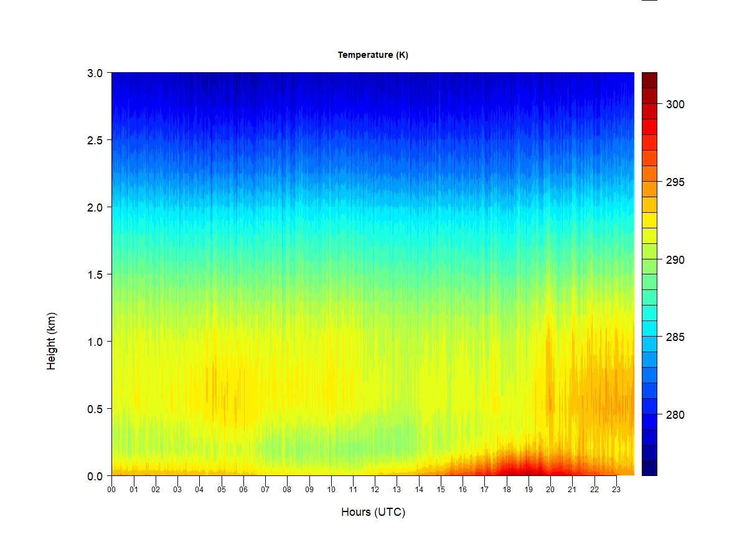Click the 285 colorbar label
747x560 pixels.
(x=675, y=337)
